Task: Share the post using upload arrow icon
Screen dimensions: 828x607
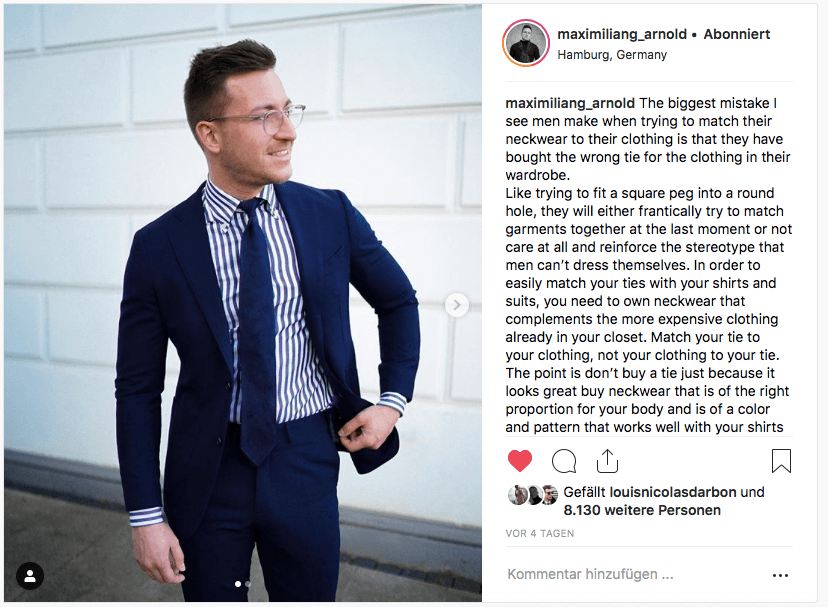Action: (607, 461)
